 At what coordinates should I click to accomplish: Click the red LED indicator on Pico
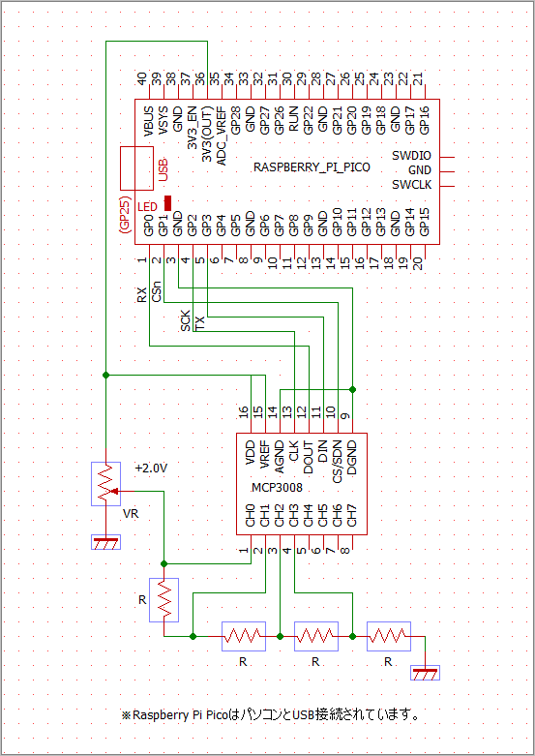pos(167,203)
